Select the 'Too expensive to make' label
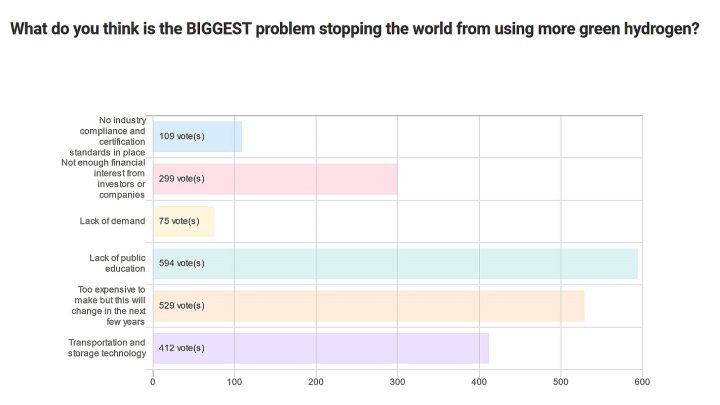 click(x=112, y=305)
